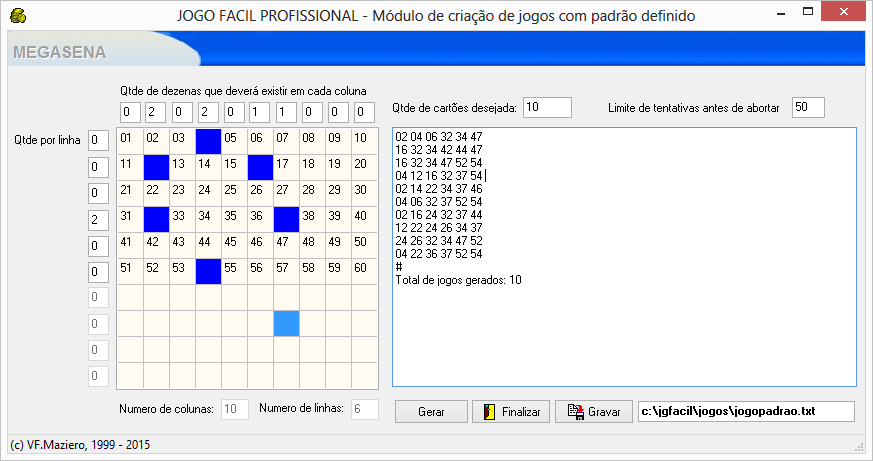Click the generated game line 24 26 32 34 47 52

439,241
